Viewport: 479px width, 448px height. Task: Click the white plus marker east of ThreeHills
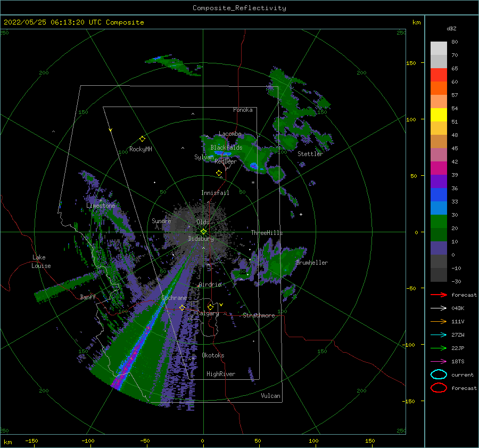pos(301,214)
